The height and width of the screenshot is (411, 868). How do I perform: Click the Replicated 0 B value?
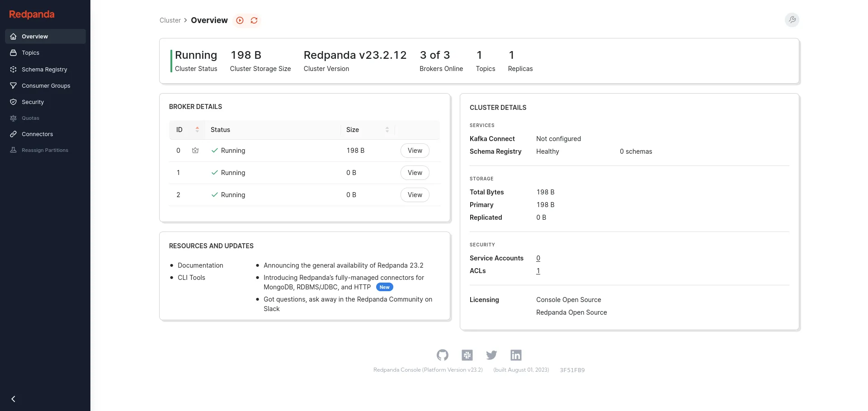pos(541,217)
